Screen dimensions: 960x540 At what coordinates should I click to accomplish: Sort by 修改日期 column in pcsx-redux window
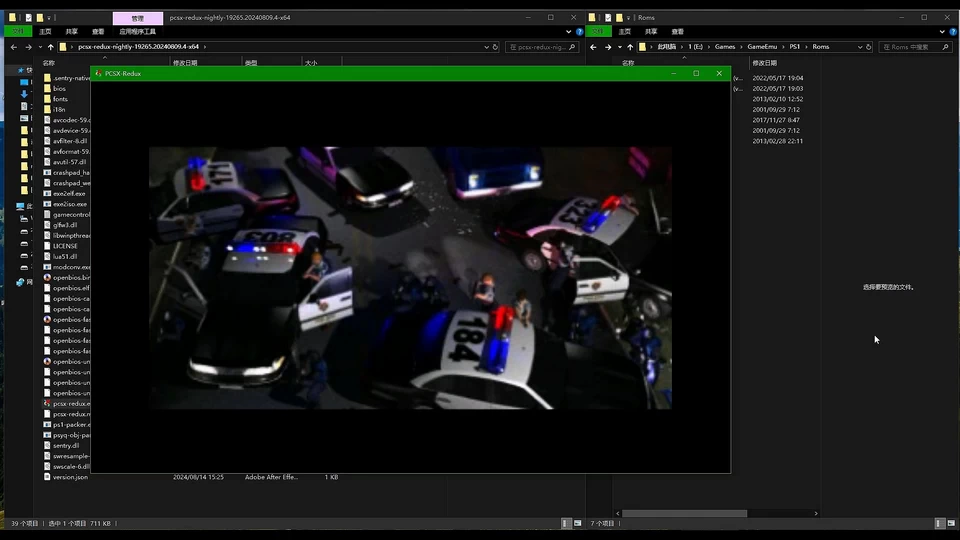(185, 63)
